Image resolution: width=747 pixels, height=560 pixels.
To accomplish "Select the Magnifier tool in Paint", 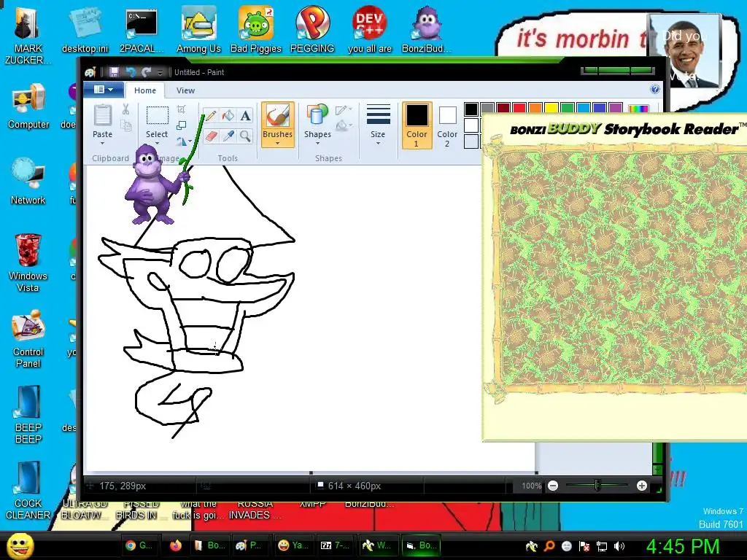I will [x=245, y=136].
